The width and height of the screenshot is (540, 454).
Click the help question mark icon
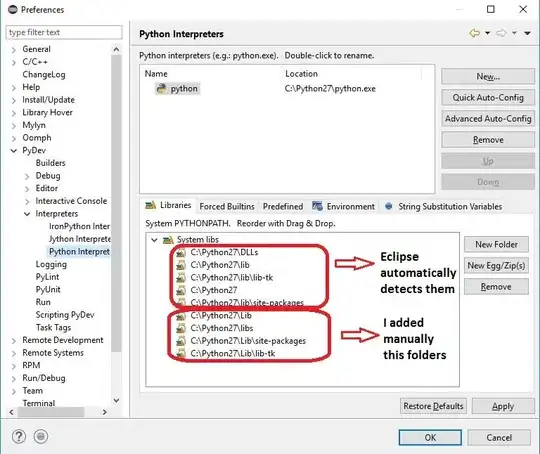(19, 436)
